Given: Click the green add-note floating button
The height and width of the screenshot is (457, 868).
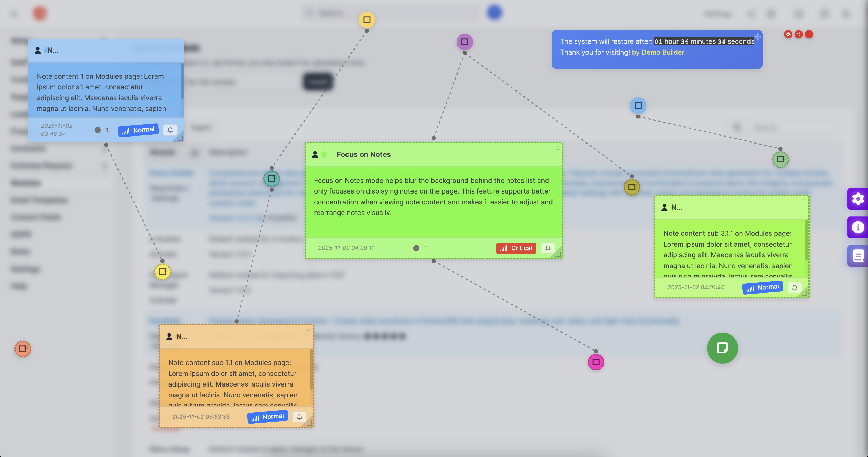Looking at the screenshot, I should pos(722,348).
